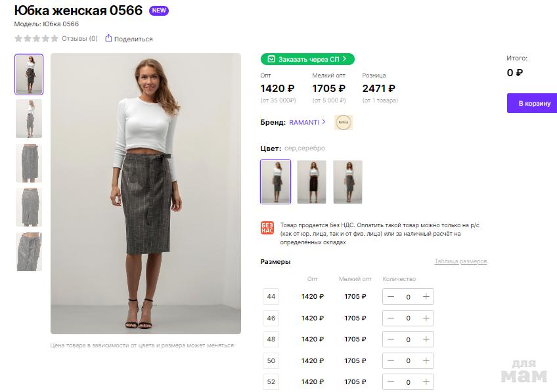
Task: Pick the third color variant thumbnail
Action: pos(347,182)
